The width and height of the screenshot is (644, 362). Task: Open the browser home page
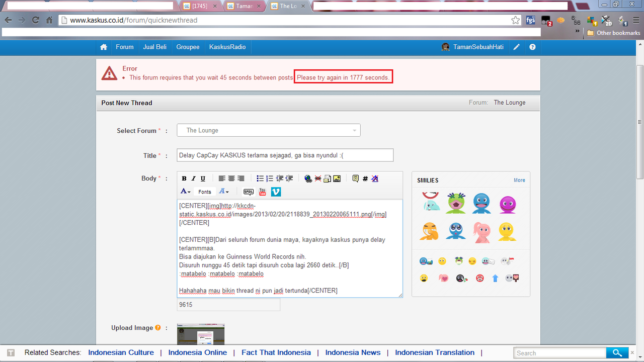(49, 20)
